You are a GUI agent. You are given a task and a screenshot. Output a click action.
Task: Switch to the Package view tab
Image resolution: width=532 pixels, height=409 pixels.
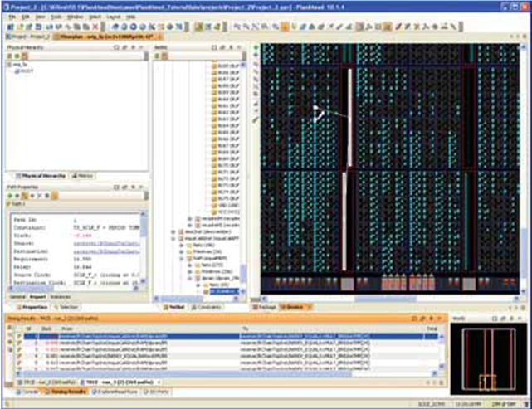pyautogui.click(x=264, y=307)
